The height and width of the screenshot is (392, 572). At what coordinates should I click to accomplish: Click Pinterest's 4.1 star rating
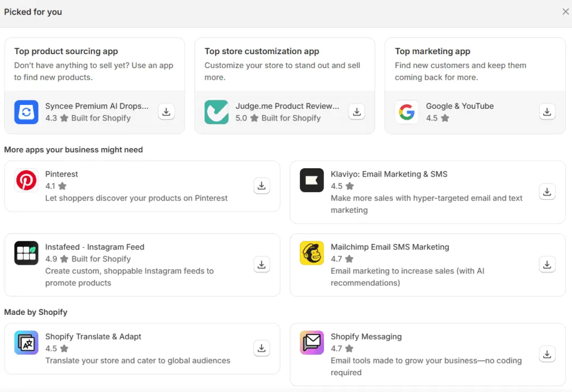pos(56,186)
